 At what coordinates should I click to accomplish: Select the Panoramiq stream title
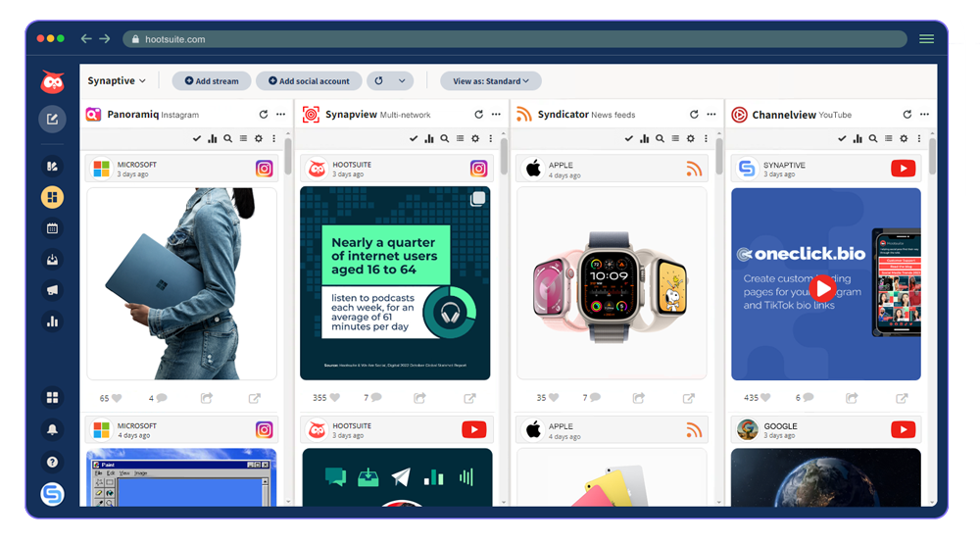(132, 115)
